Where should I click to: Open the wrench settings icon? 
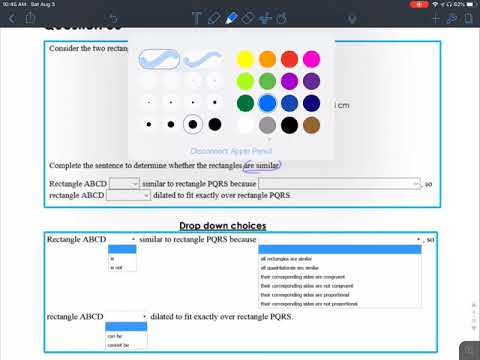tap(452, 19)
